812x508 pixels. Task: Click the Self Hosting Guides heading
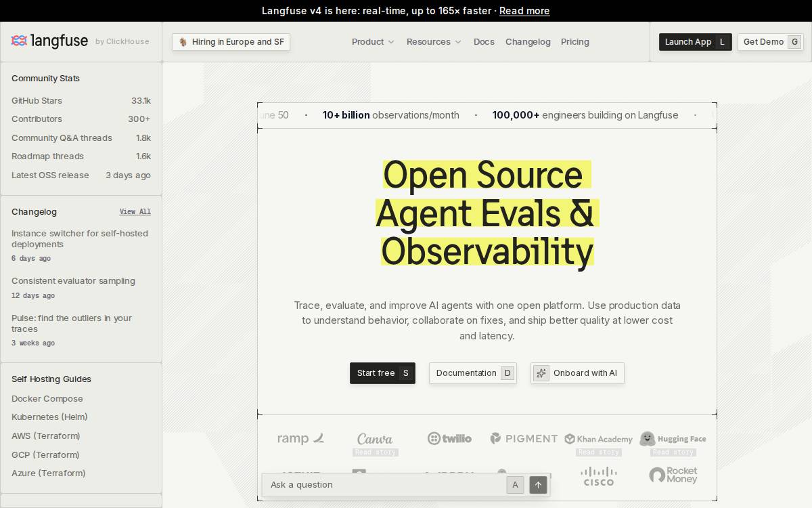[51, 379]
